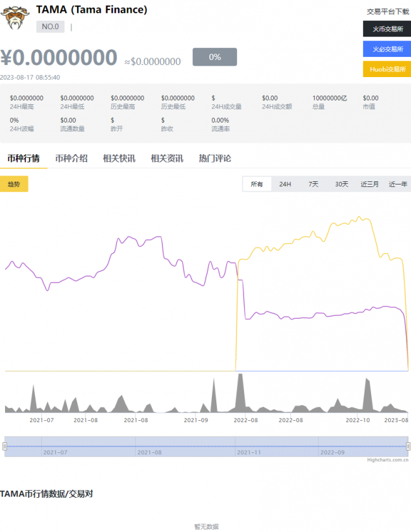The height and width of the screenshot is (532, 411).
Task: Click the 2021-09 chart axis label
Action: 195,420
